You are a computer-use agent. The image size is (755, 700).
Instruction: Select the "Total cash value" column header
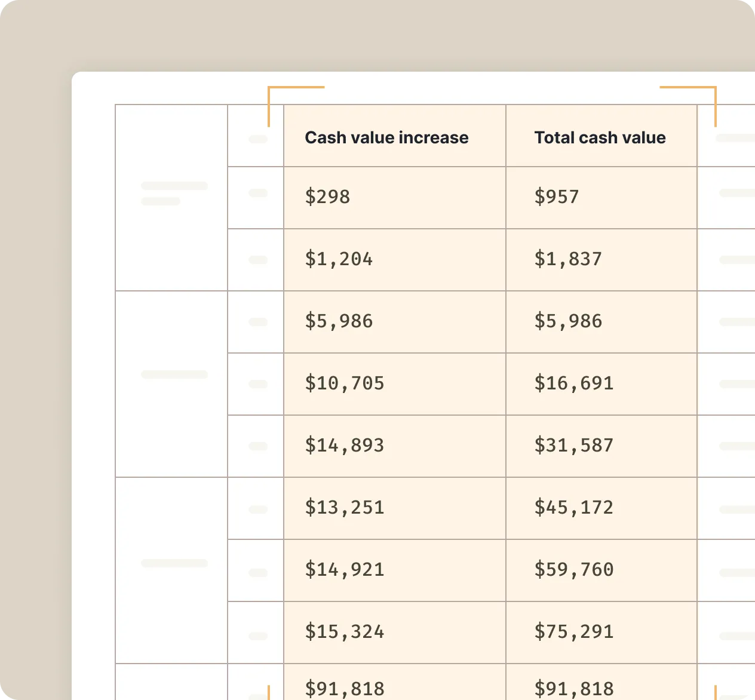click(600, 137)
